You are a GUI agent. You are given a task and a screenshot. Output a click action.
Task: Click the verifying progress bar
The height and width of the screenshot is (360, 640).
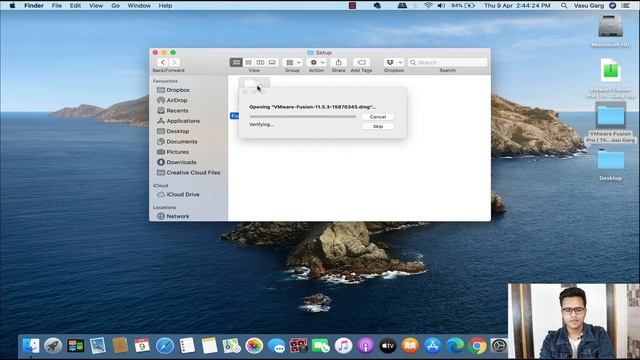tap(303, 116)
